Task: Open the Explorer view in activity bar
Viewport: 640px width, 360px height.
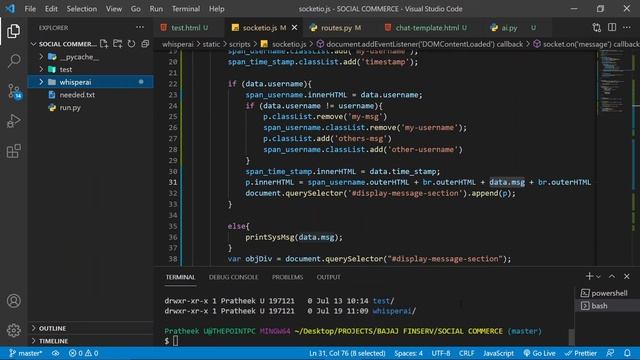Action: (13, 31)
